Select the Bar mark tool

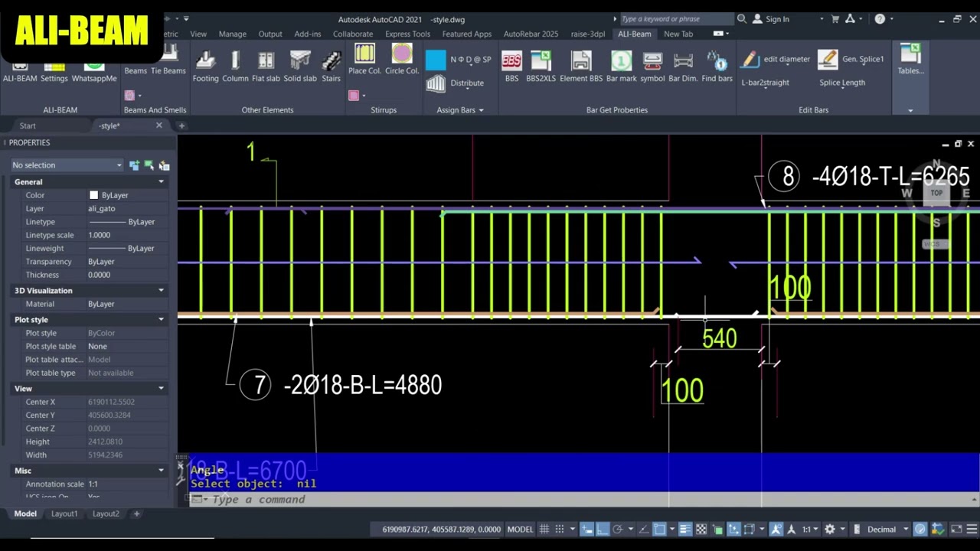click(x=622, y=65)
